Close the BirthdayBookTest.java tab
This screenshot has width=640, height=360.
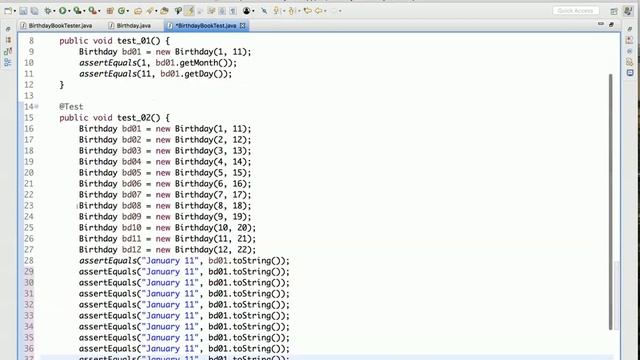[x=242, y=25]
